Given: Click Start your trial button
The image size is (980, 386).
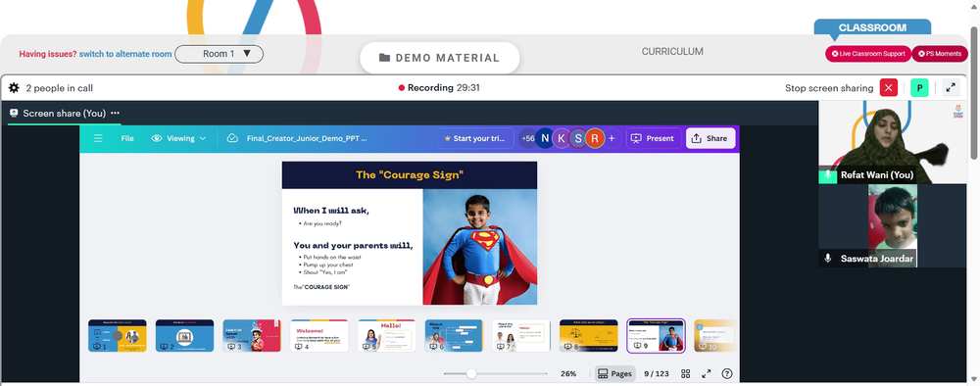Looking at the screenshot, I should pos(475,139).
